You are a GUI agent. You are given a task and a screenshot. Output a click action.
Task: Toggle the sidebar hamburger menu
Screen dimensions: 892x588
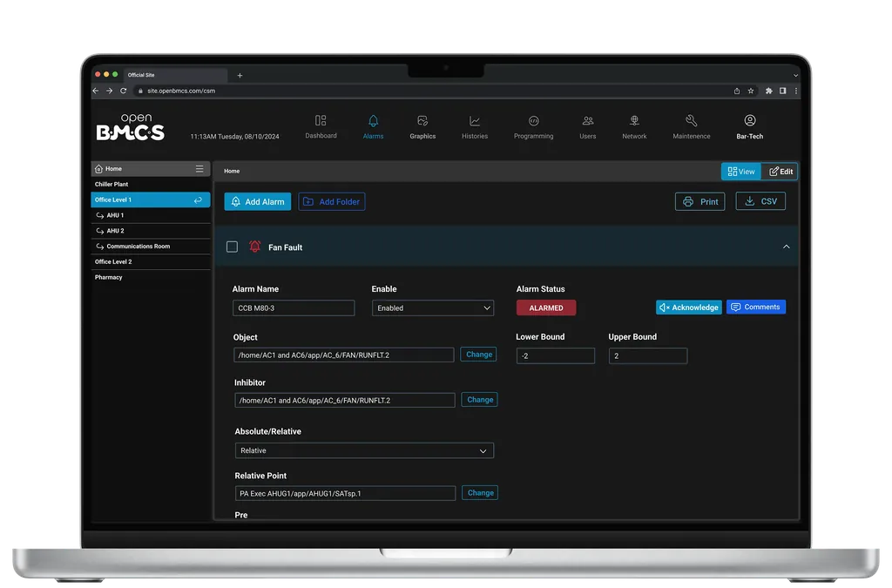pos(199,169)
